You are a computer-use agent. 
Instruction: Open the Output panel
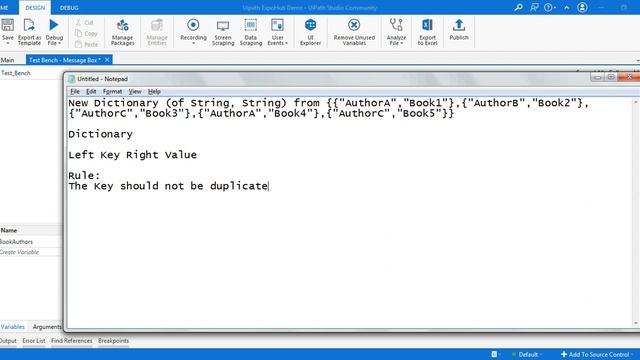coord(8,340)
